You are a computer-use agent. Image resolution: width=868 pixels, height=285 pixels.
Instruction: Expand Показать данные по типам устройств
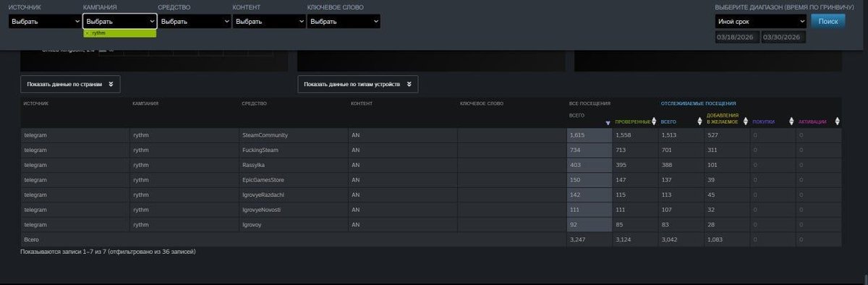pyautogui.click(x=358, y=85)
